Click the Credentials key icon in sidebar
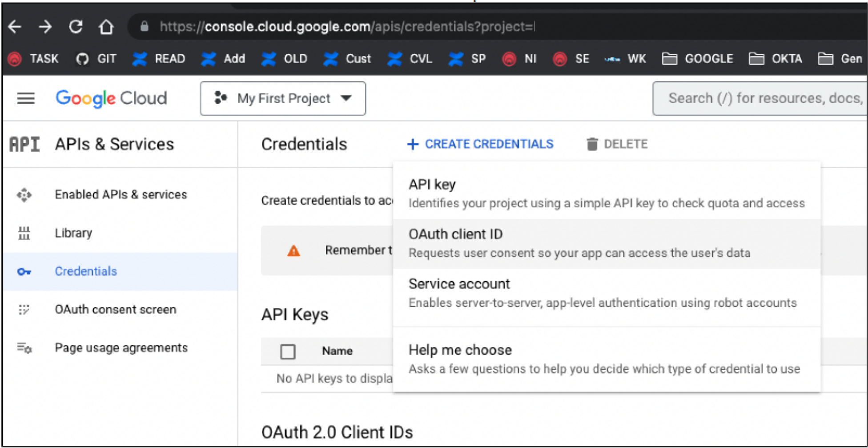 coord(24,271)
